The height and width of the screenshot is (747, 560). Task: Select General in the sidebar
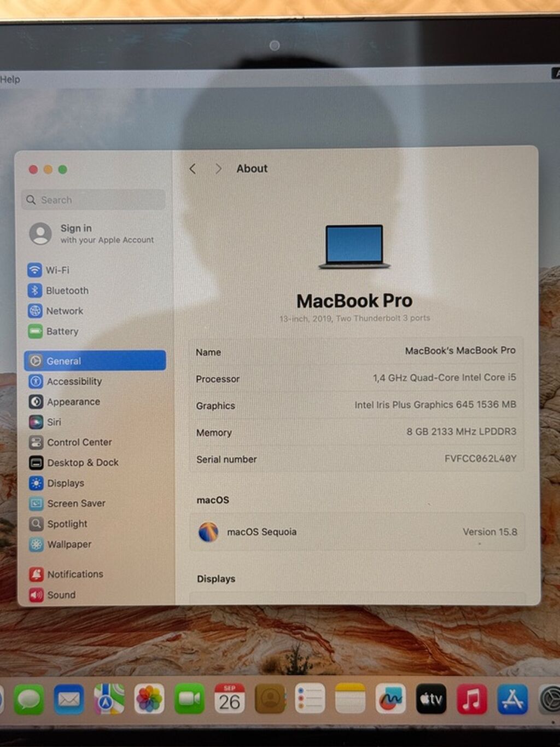tap(95, 361)
